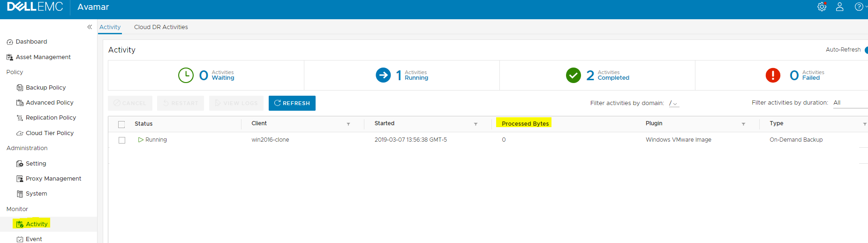This screenshot has height=243, width=868.
Task: Sort by Processed Bytes column header
Action: point(525,124)
